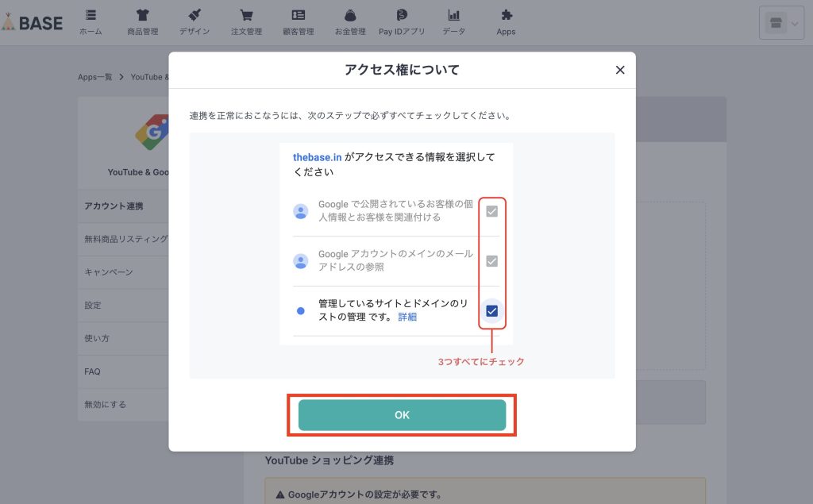Screen dimensions: 813x504
Task: Go to Apps一覧 breadcrumb
Action: point(95,77)
